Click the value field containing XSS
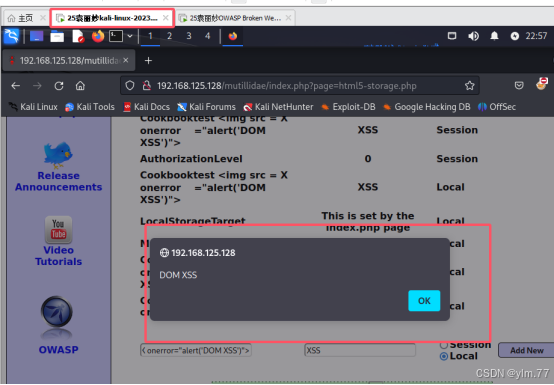Viewport: 554px width, 385px height. pos(360,350)
